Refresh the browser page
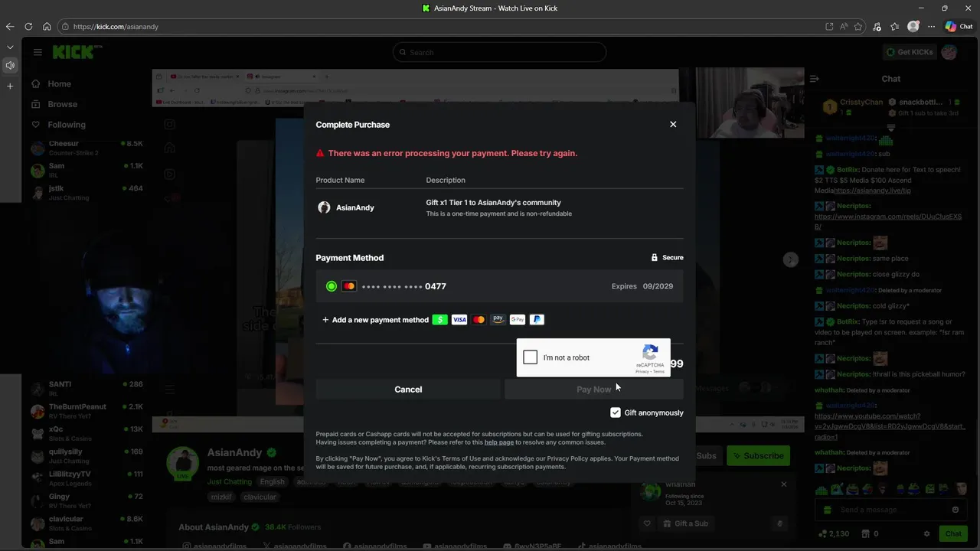 coord(28,26)
